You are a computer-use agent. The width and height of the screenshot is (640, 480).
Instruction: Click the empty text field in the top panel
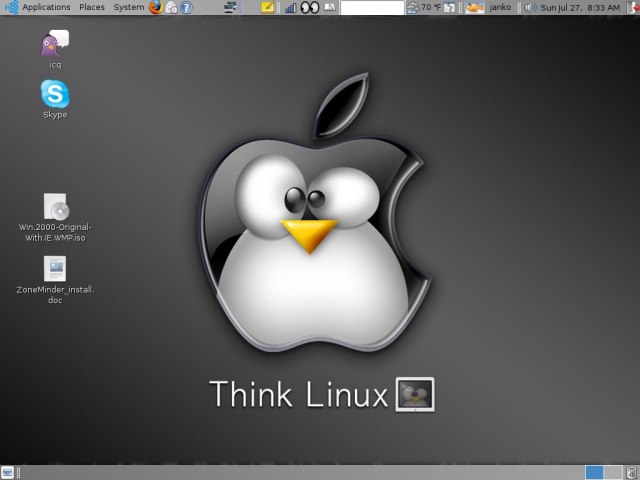[x=372, y=8]
